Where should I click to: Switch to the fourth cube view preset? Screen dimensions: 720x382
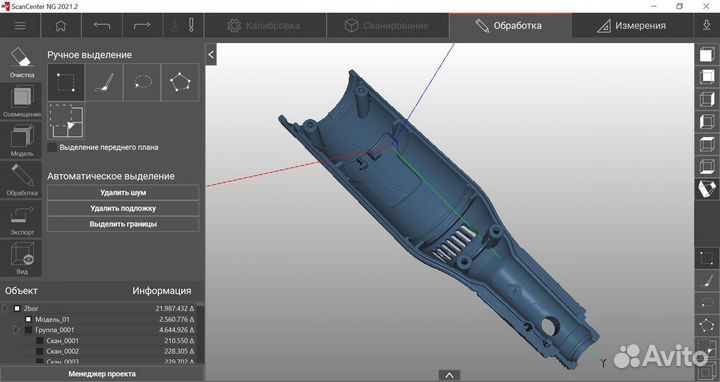pos(707,121)
